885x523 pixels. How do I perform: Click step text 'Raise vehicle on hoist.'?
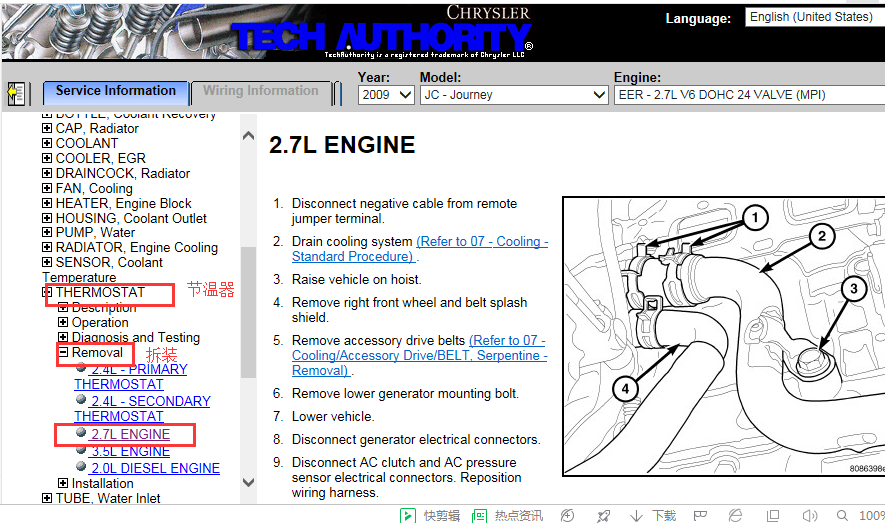coord(356,279)
